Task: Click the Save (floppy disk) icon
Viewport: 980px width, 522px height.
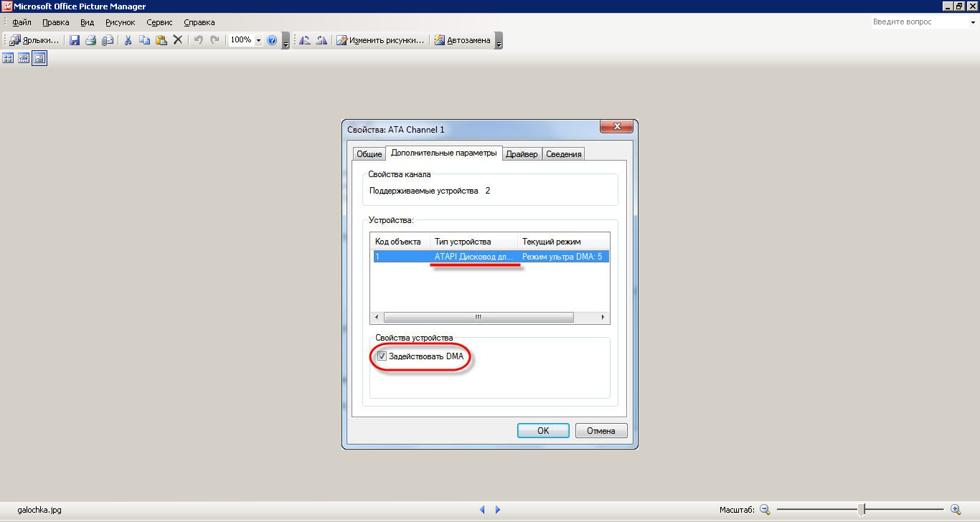Action: (75, 41)
